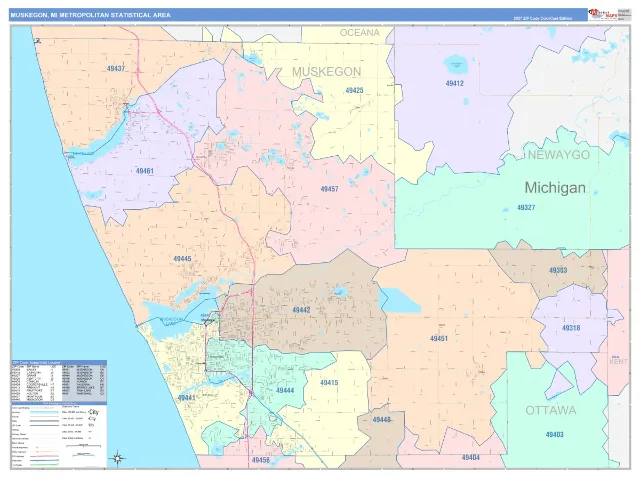Click the ZIP code label 49437
The height and width of the screenshot is (480, 640).
116,69
